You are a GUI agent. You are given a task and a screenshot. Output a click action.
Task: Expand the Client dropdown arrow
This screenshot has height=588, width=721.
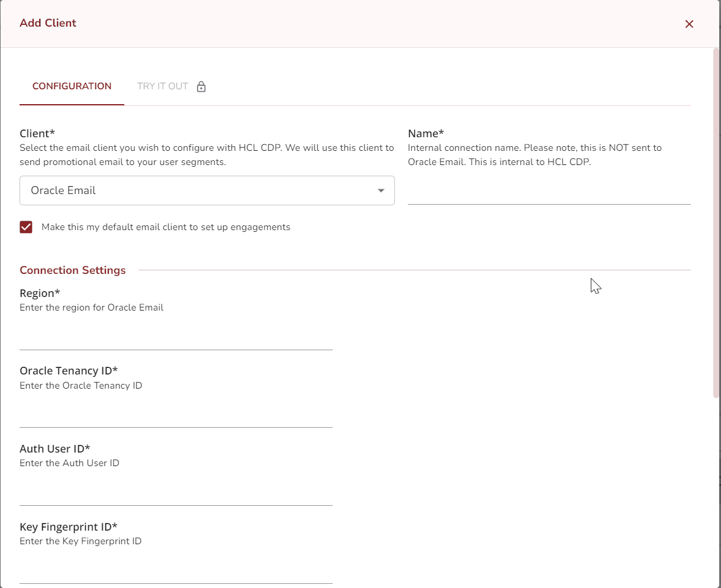381,190
